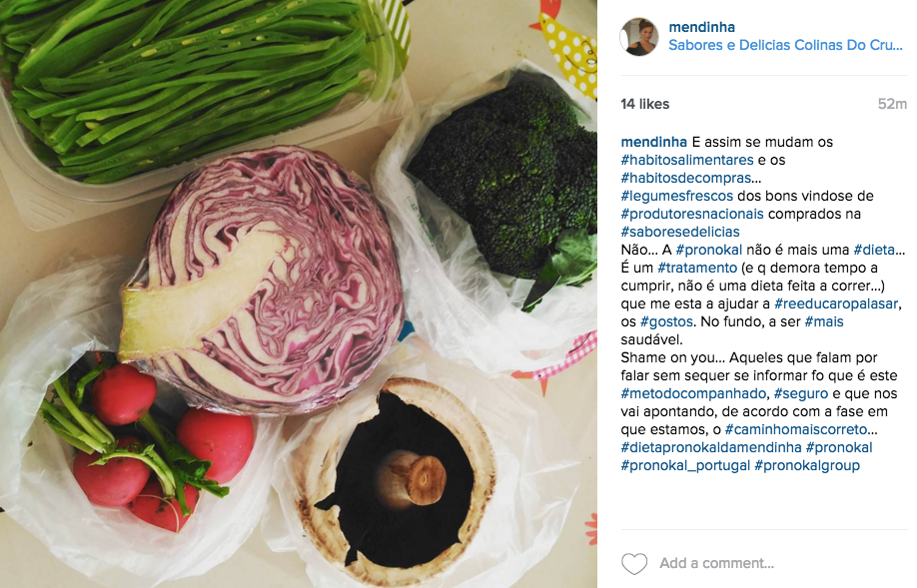
Task: View the 14 likes list
Action: tap(645, 104)
